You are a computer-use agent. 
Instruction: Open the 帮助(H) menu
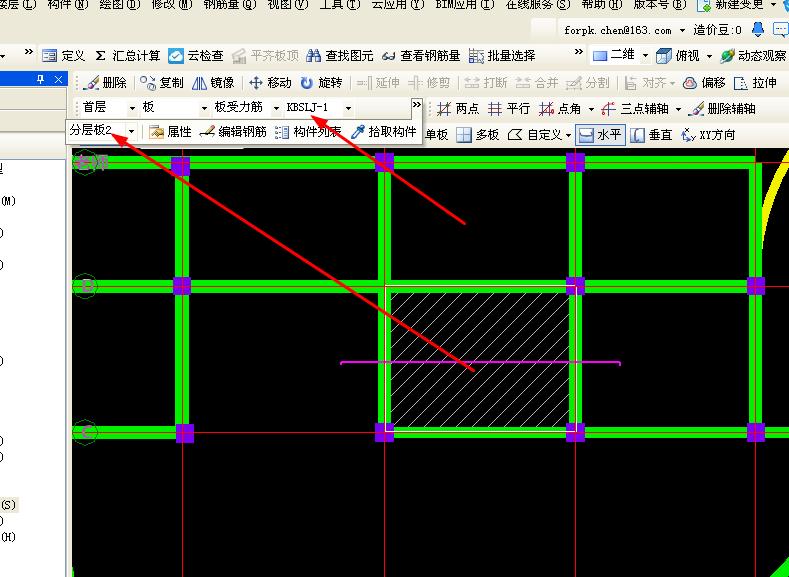602,5
